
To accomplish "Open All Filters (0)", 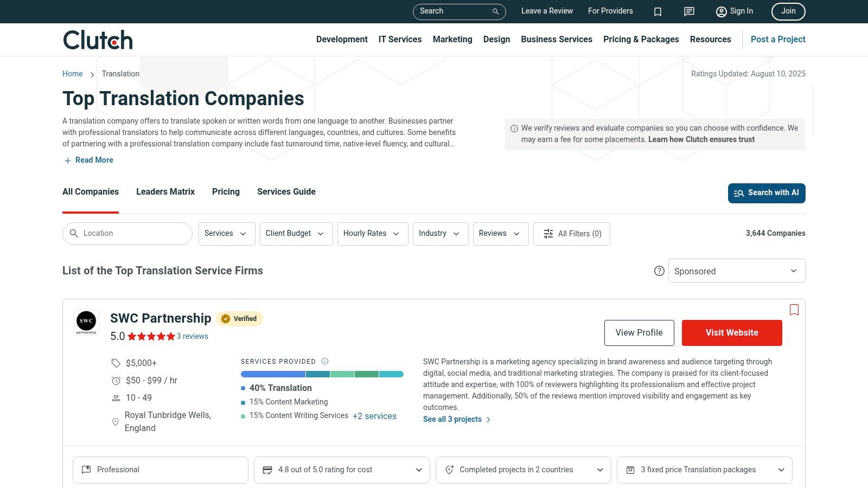I will tap(572, 234).
